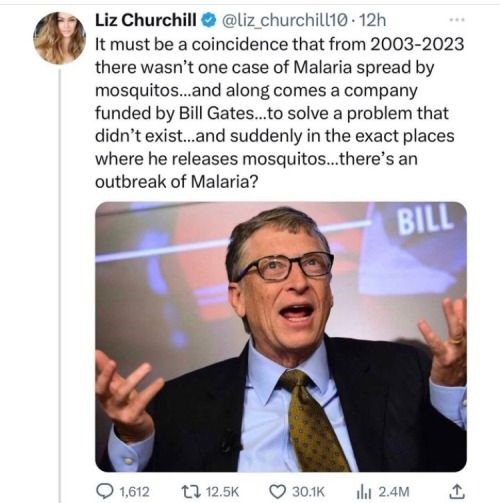Click the 'It must be a coincidence' first line
500x503 pixels.
pos(279,44)
